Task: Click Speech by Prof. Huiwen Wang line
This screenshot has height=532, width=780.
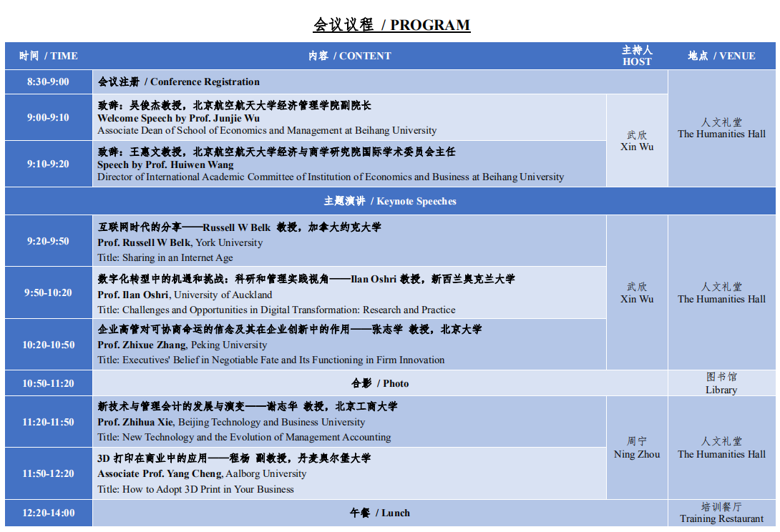Action: (x=165, y=164)
